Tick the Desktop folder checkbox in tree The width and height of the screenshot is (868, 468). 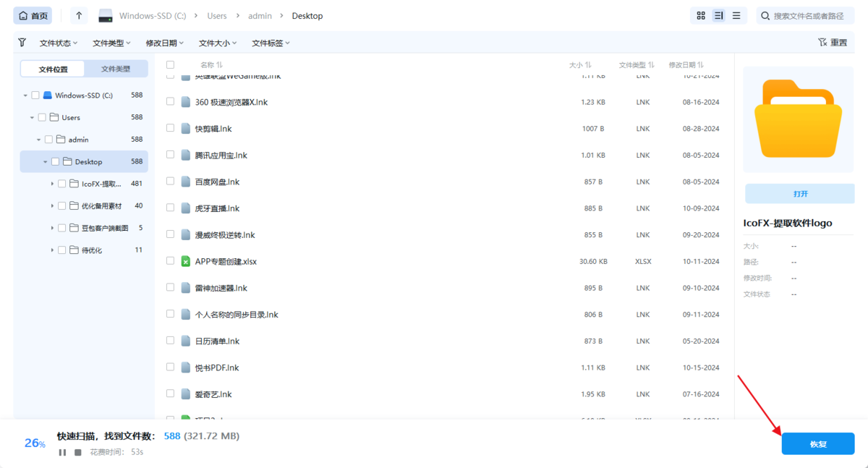55,162
